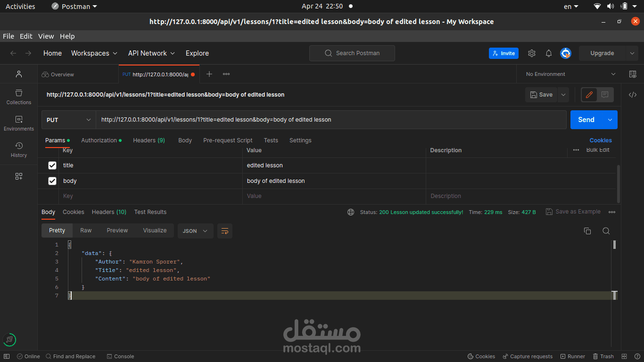The width and height of the screenshot is (644, 362).
Task: Switch to the Overview tab
Action: pos(58,74)
